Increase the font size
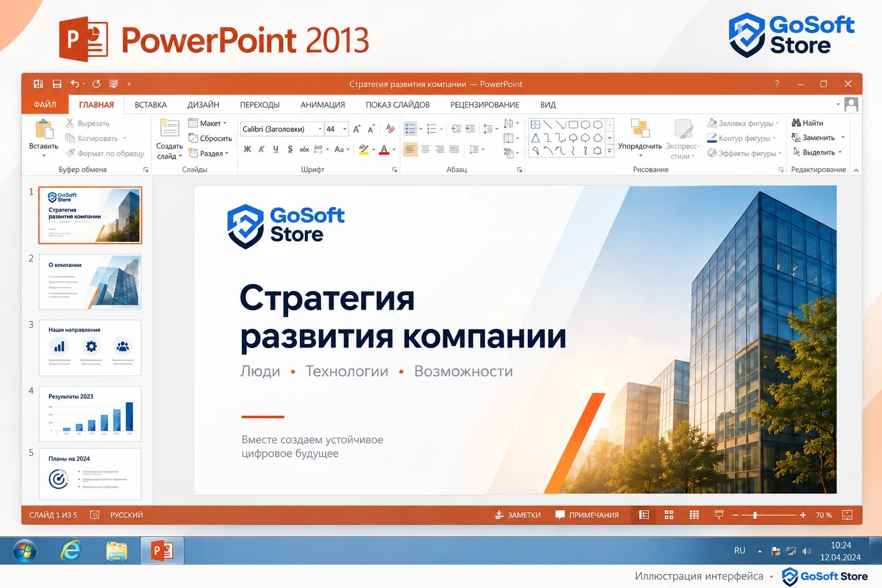Screen dimensions: 882x588 [357, 129]
